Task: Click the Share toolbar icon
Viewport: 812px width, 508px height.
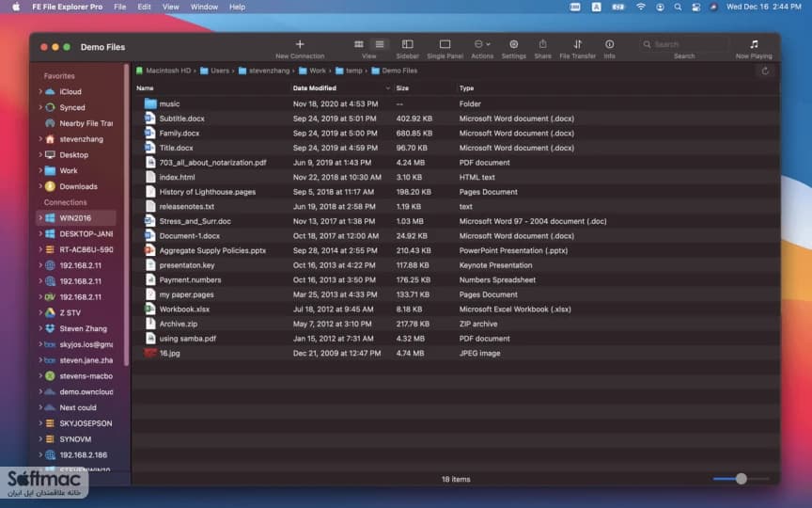Action: pos(542,44)
